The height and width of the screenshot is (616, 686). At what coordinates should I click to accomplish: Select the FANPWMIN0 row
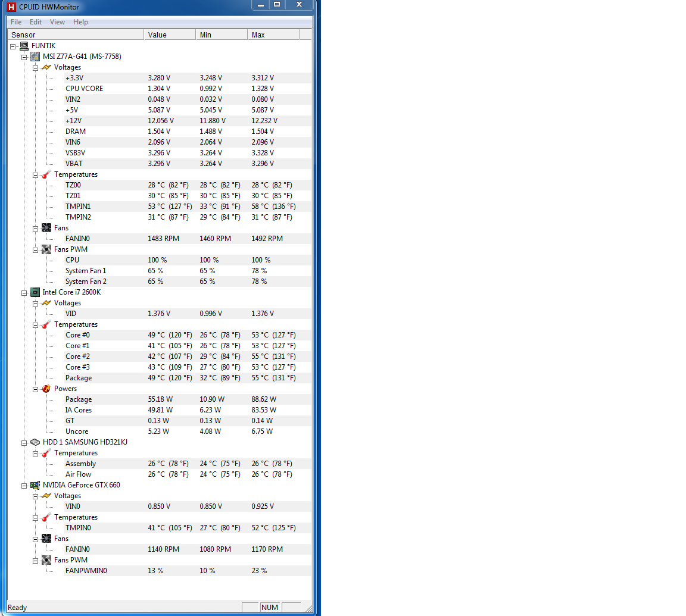pos(188,571)
